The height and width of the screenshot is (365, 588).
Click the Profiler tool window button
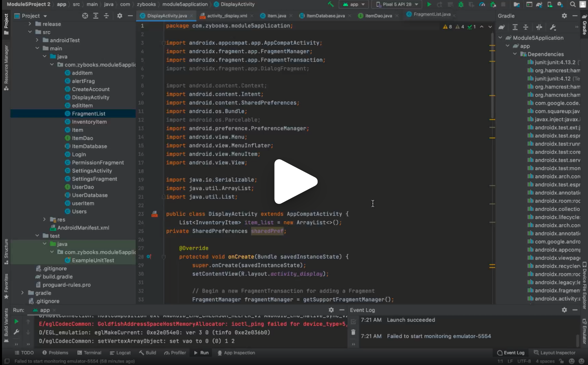[x=175, y=353]
